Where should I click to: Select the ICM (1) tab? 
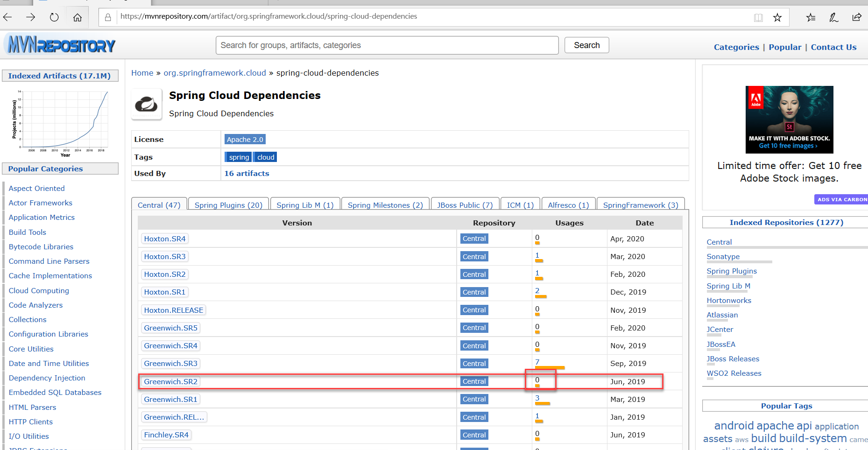[x=521, y=204]
